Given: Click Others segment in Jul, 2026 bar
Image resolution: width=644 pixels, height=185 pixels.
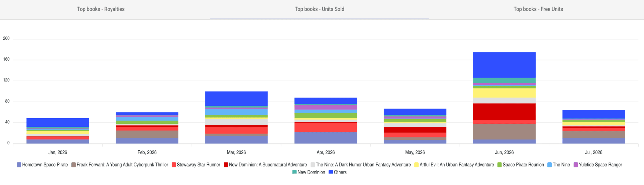Looking at the screenshot, I should tap(594, 114).
